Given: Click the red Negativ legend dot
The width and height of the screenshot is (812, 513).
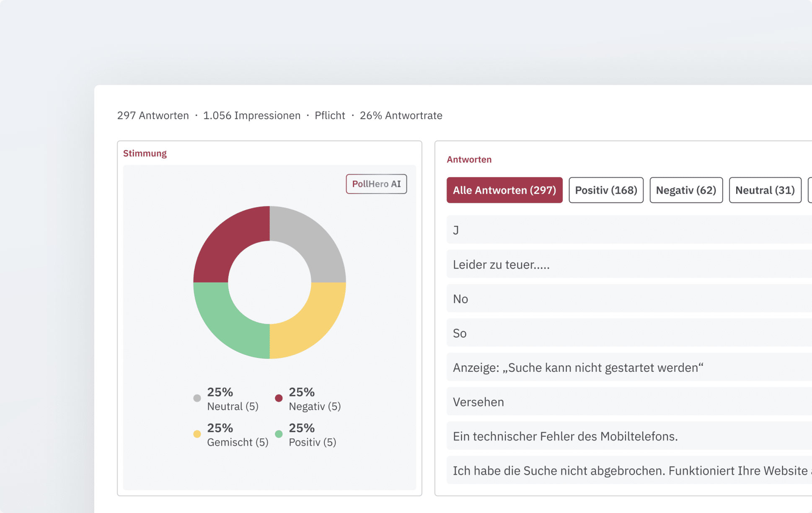Looking at the screenshot, I should click(x=279, y=398).
